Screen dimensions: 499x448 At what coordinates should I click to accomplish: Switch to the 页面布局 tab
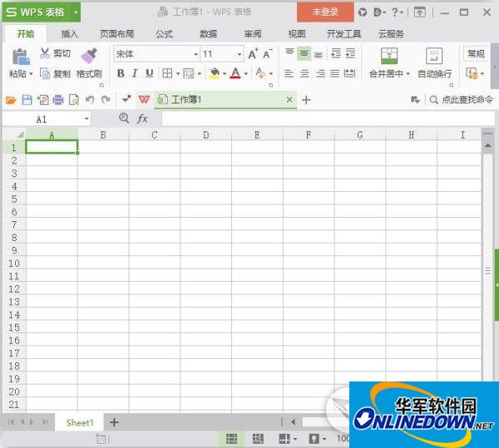pyautogui.click(x=116, y=34)
